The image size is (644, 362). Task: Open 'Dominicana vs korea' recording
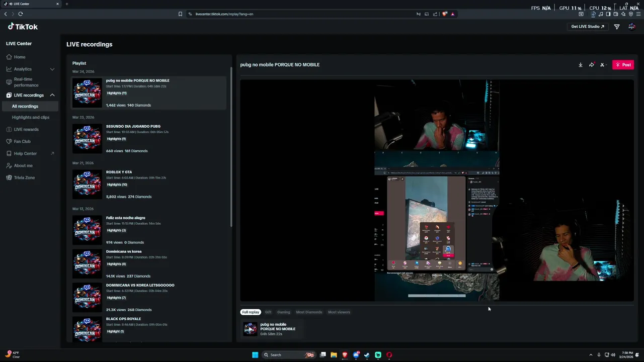[x=149, y=263]
